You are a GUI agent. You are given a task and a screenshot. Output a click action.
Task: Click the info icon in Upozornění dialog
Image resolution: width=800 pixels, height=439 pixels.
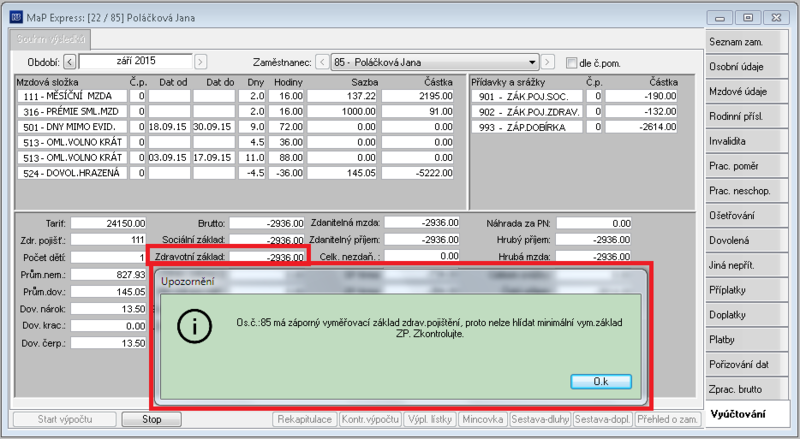pos(194,327)
